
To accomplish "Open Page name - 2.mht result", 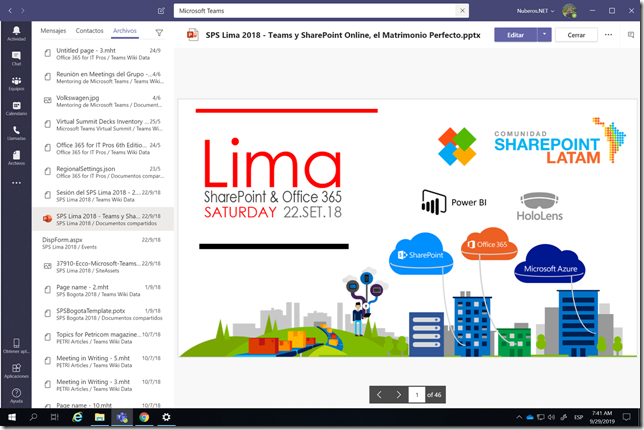I will point(103,290).
